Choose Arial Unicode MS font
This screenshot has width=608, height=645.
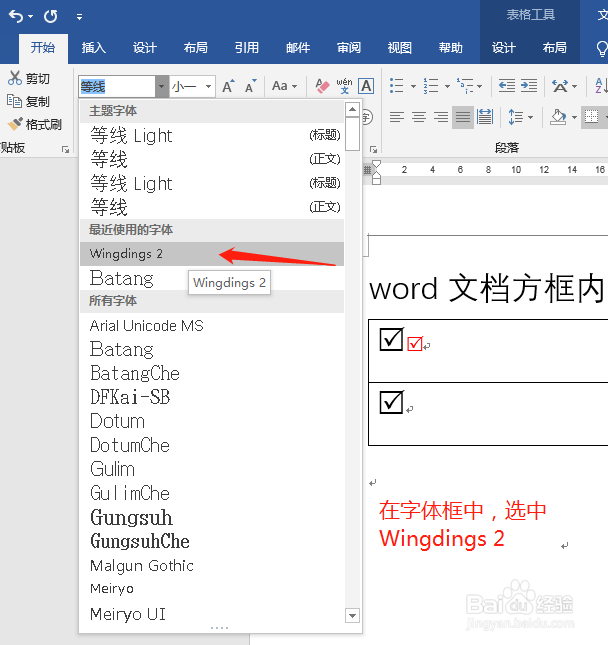(212, 326)
